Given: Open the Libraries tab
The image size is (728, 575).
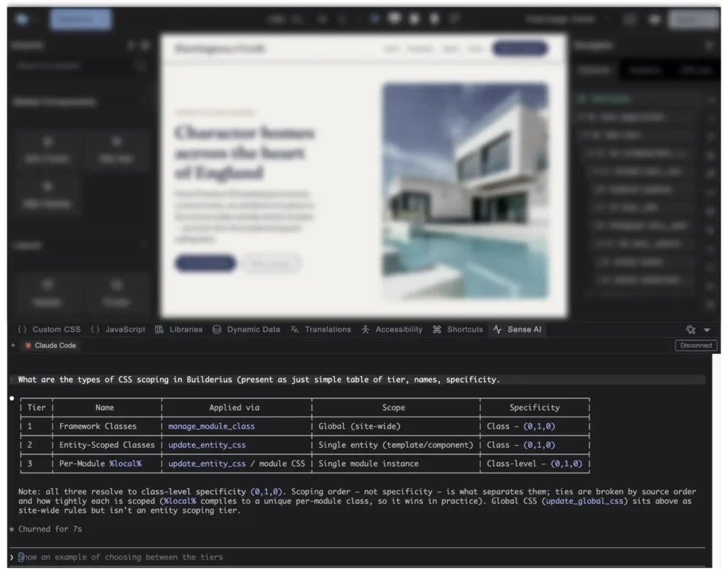Looking at the screenshot, I should point(178,330).
